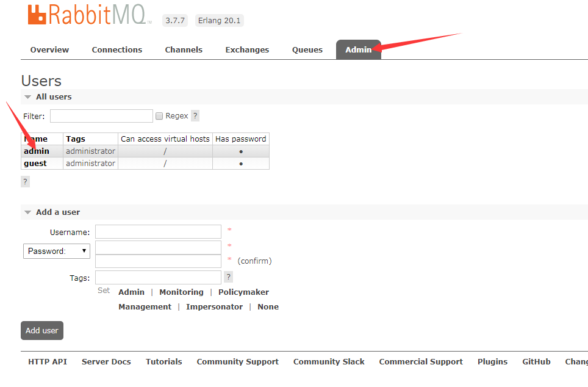
Task: Open the Community Slack footer link
Action: pos(329,361)
